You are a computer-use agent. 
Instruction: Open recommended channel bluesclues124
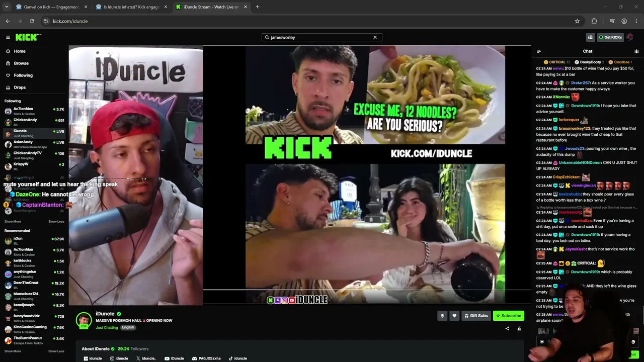[34, 296]
